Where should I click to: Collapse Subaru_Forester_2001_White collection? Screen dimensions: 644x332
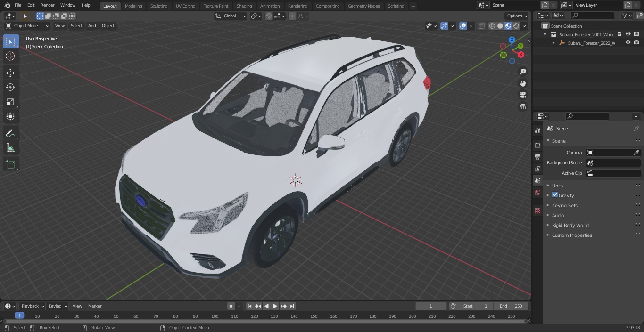[x=545, y=34]
